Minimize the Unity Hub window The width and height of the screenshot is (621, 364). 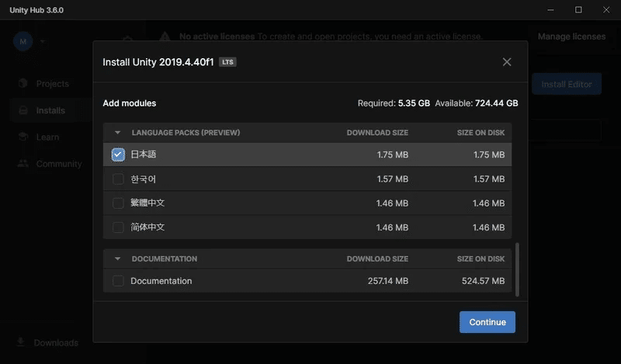(550, 10)
